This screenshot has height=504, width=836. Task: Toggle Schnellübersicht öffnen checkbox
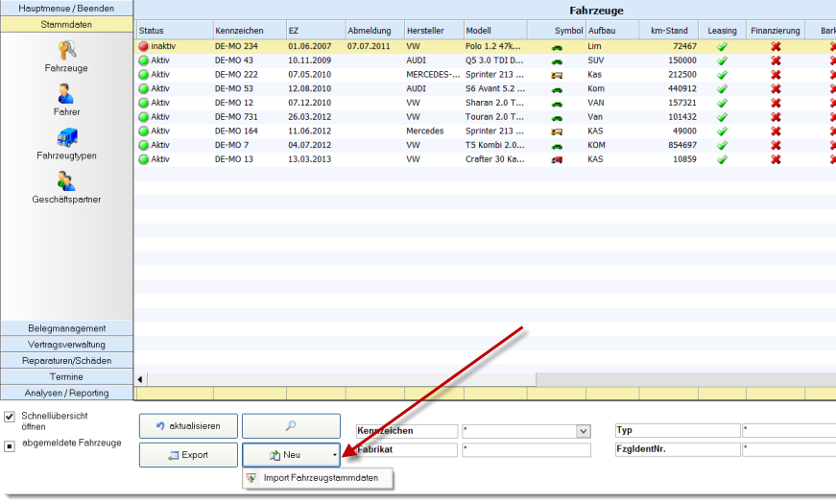pos(10,417)
